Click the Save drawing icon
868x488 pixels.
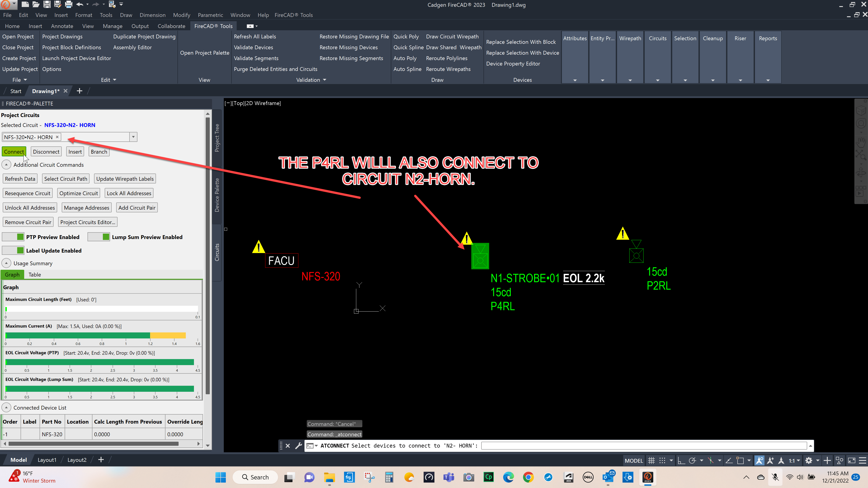click(47, 4)
